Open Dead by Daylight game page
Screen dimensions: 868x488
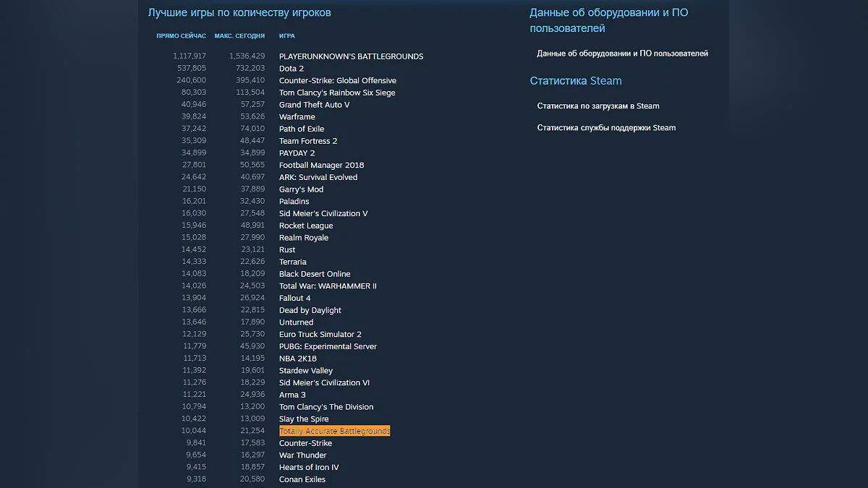(310, 310)
